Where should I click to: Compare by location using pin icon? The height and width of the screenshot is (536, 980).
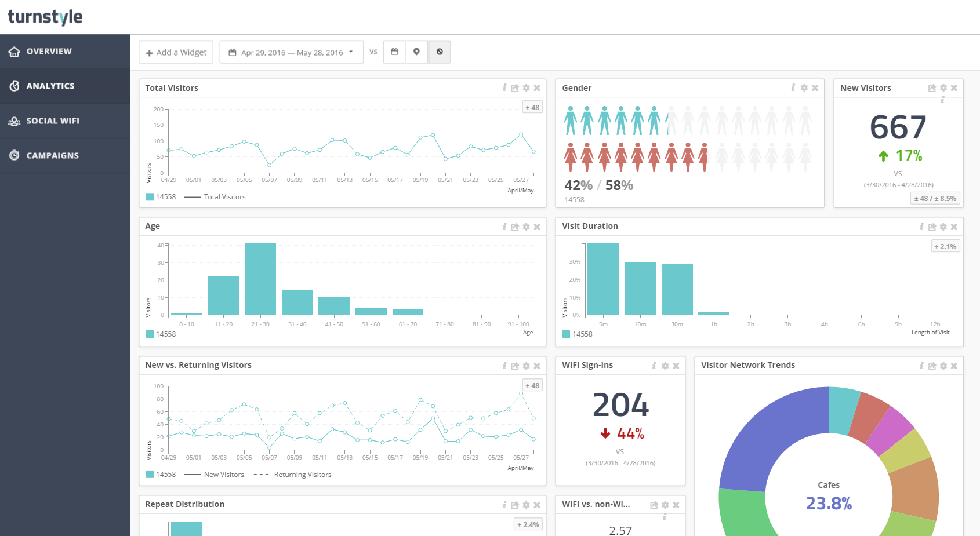click(x=416, y=52)
